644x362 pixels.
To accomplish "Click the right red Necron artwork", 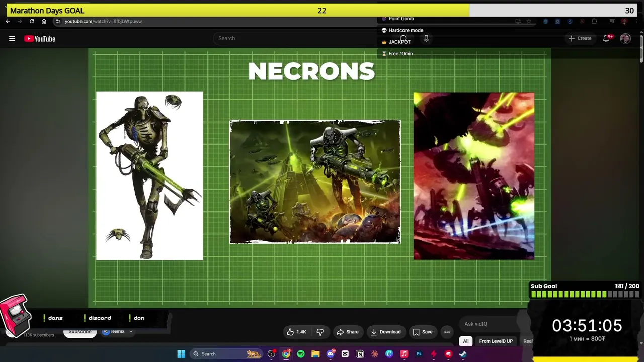I will 474,176.
